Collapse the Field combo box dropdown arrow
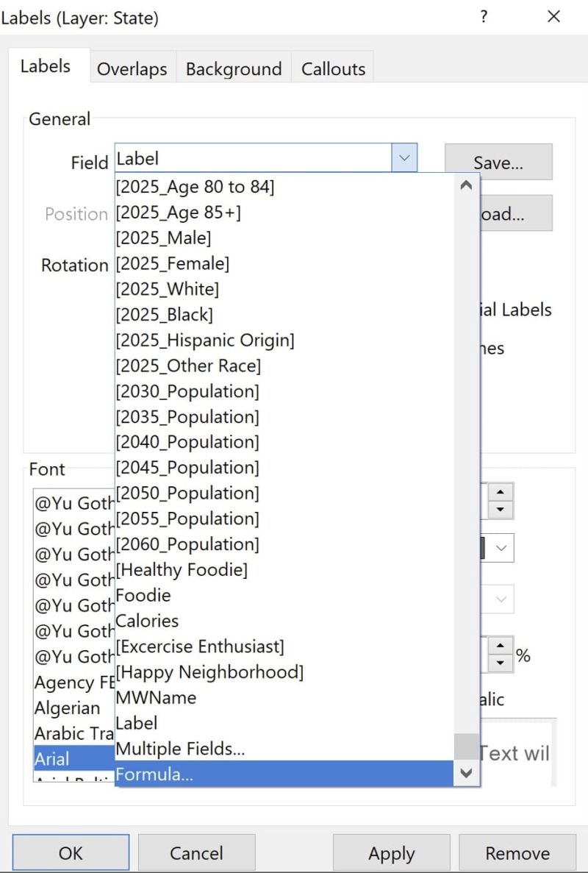The image size is (588, 873). 403,157
